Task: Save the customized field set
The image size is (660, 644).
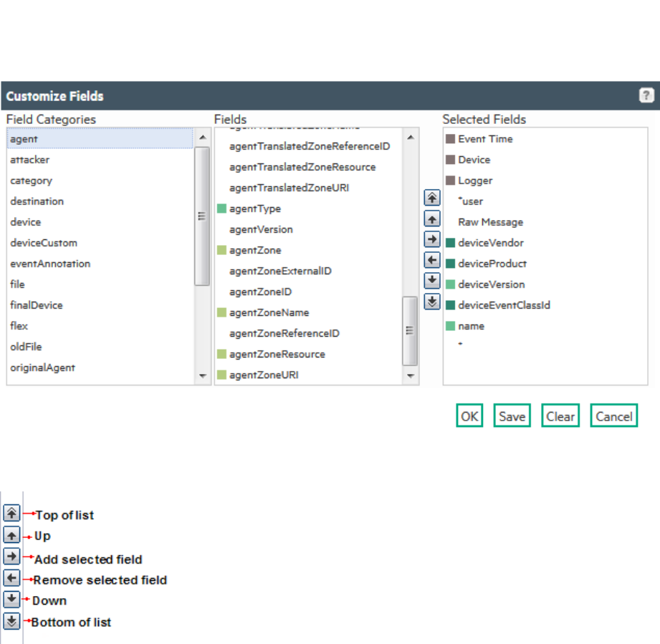Action: (x=512, y=415)
